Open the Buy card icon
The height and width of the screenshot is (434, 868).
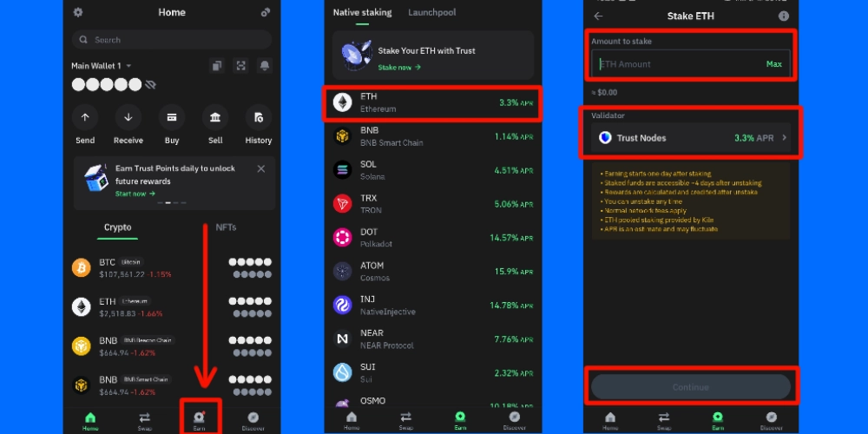[172, 117]
